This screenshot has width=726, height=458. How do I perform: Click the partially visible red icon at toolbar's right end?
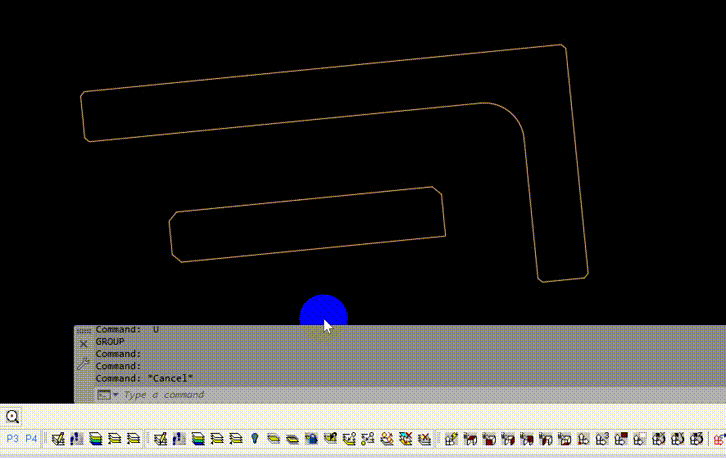pyautogui.click(x=720, y=439)
